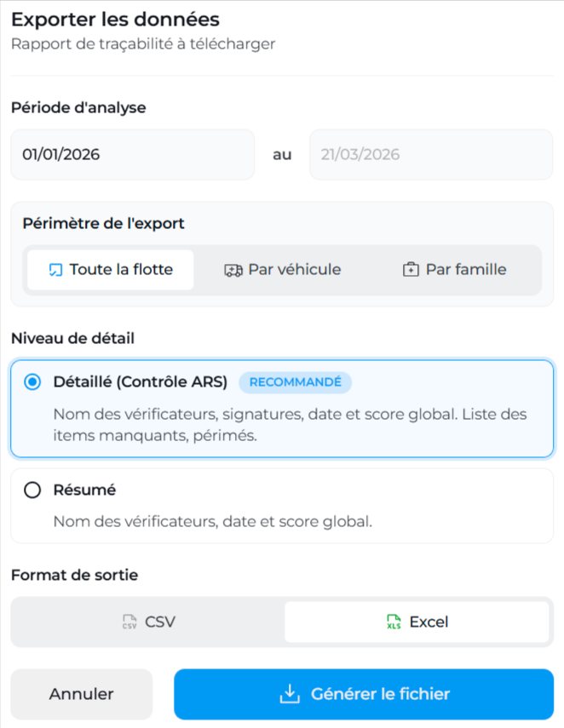
Task: Choose CSV output format
Action: 148,622
